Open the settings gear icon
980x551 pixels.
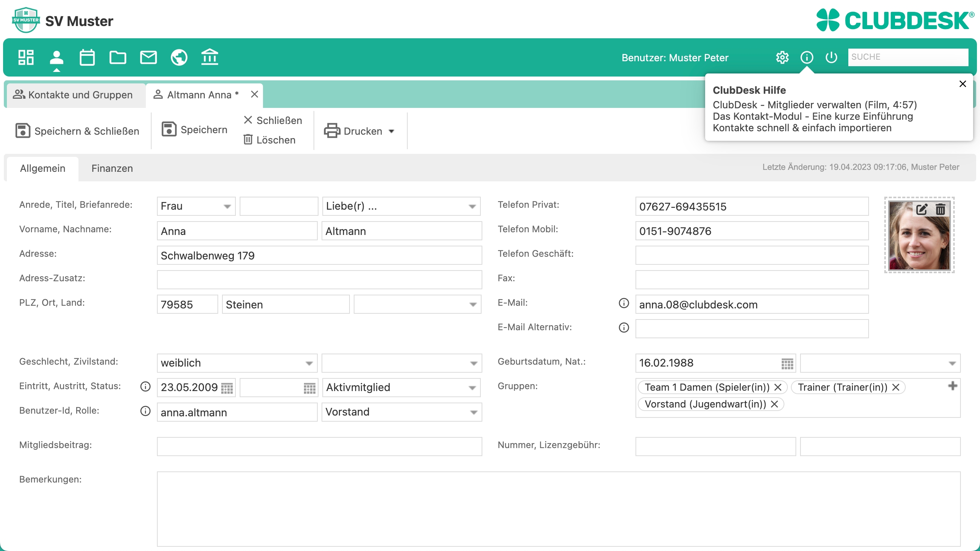pyautogui.click(x=782, y=57)
